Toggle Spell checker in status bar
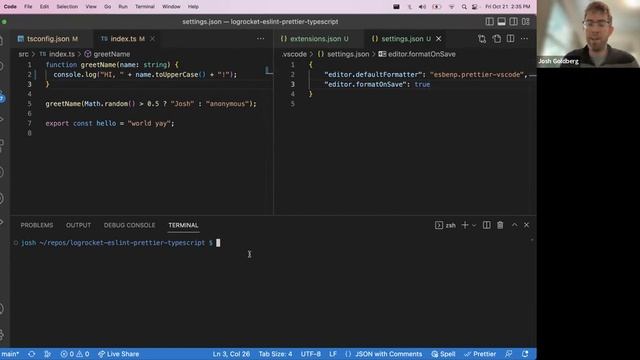Viewport: 640px width, 360px height. tap(443, 354)
